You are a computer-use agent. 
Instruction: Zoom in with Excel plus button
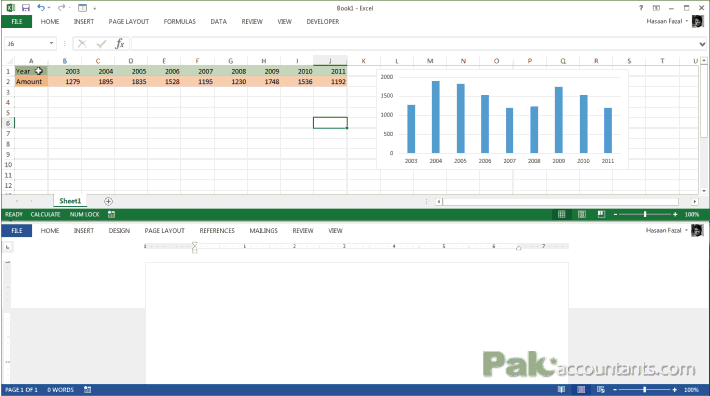click(675, 215)
